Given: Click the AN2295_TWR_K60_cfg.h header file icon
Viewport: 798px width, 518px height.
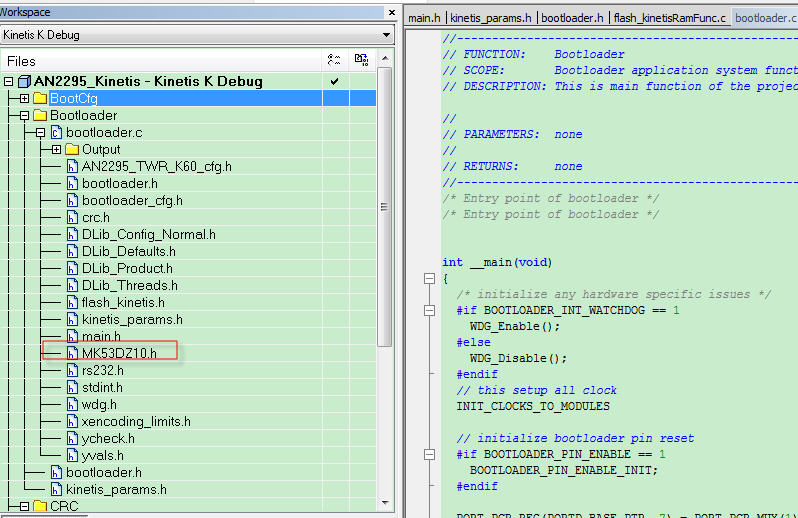Looking at the screenshot, I should click(72, 167).
